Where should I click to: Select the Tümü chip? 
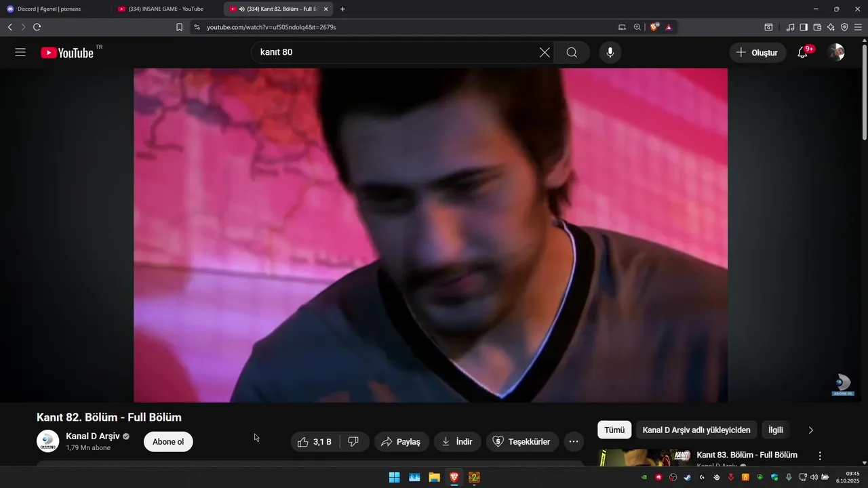point(614,430)
